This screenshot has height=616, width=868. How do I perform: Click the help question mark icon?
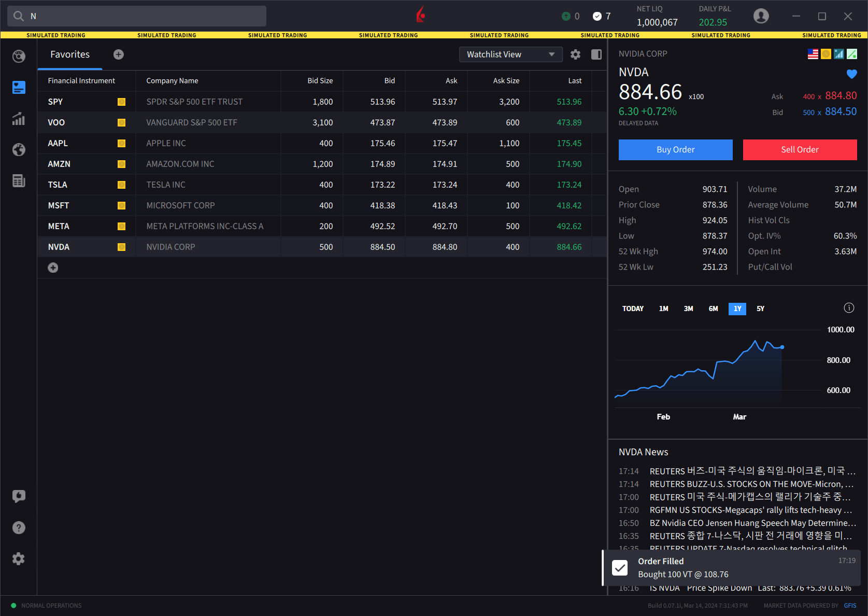[x=19, y=528]
